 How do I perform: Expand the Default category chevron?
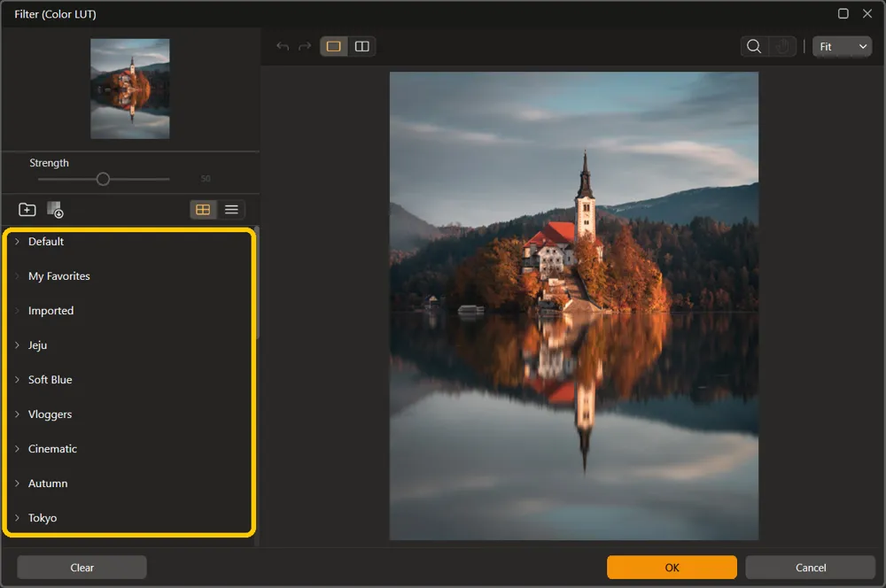click(17, 241)
